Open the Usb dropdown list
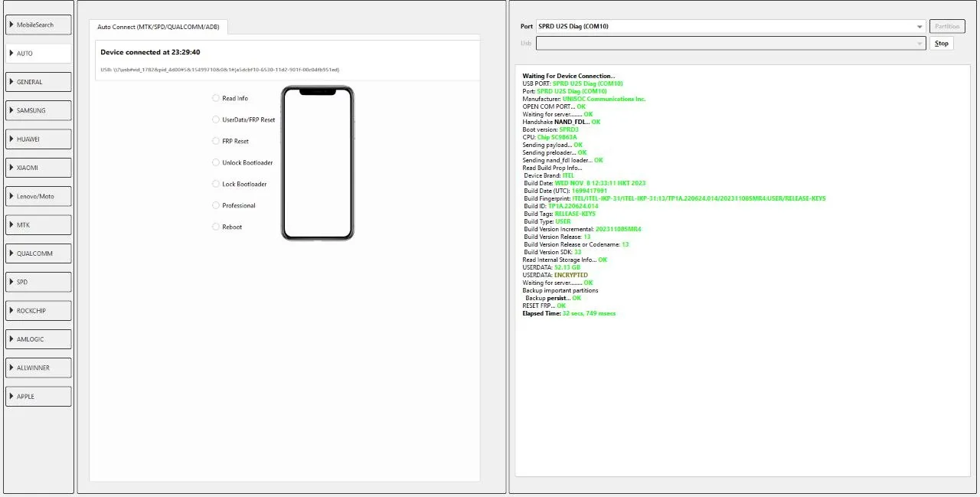980x497 pixels. (x=730, y=43)
